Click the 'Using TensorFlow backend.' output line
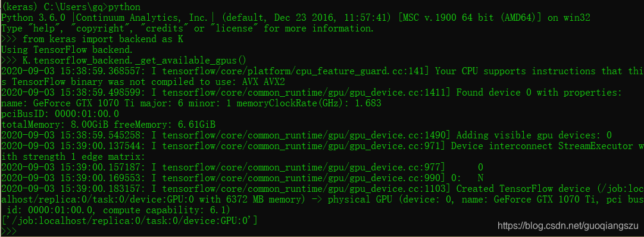This screenshot has width=644, height=237. pos(67,50)
